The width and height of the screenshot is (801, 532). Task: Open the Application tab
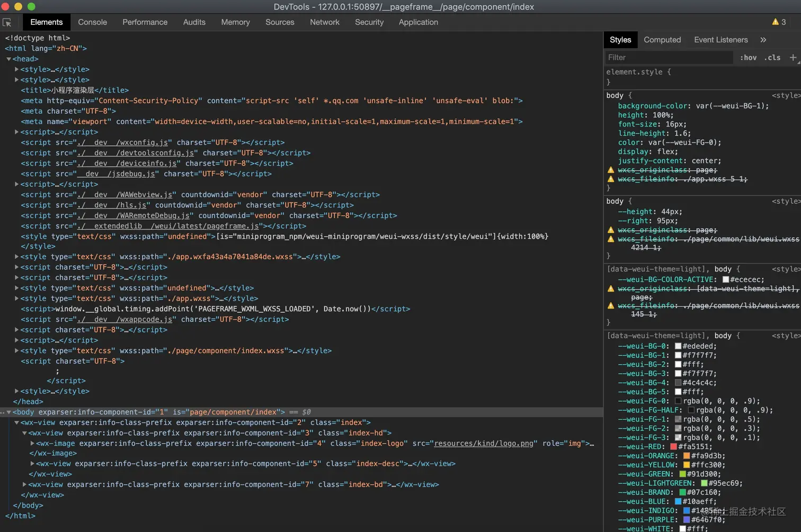click(419, 22)
